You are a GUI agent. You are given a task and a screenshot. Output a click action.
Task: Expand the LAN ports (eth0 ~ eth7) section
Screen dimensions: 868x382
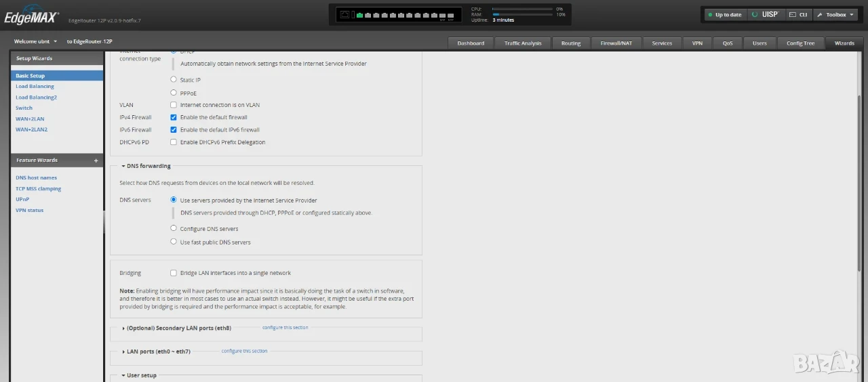156,352
